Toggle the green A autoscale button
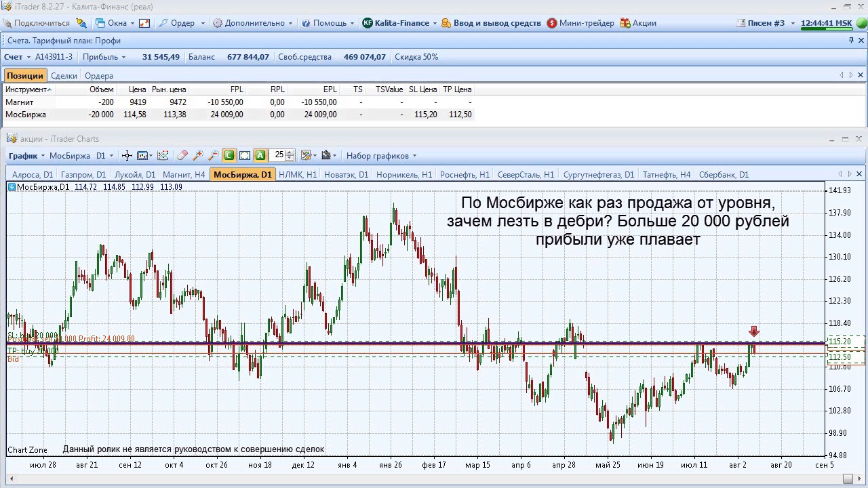 tap(260, 156)
